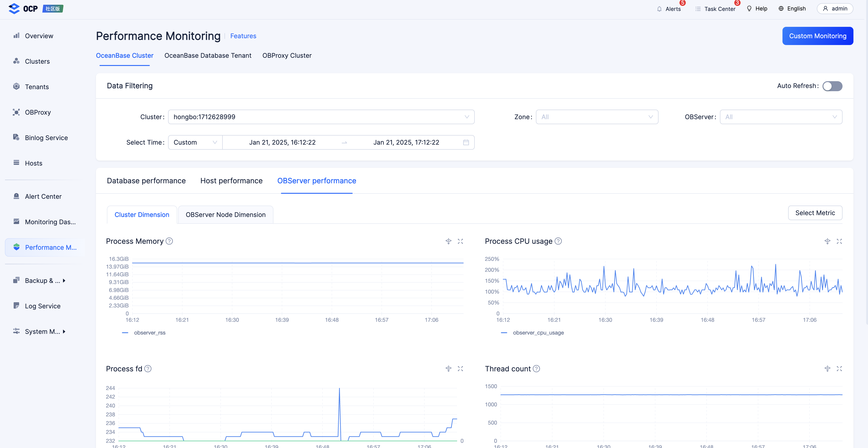Image resolution: width=868 pixels, height=448 pixels.
Task: Open the Database performance tab
Action: (x=146, y=181)
